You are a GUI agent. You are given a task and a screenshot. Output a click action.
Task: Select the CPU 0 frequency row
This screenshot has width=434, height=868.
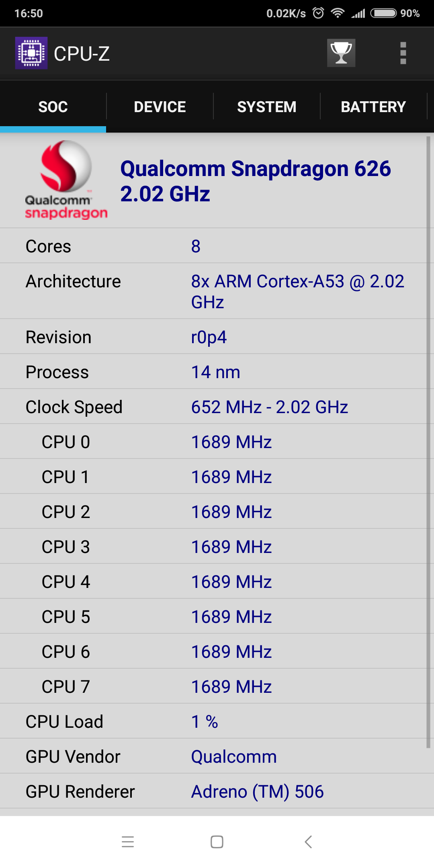tap(213, 442)
